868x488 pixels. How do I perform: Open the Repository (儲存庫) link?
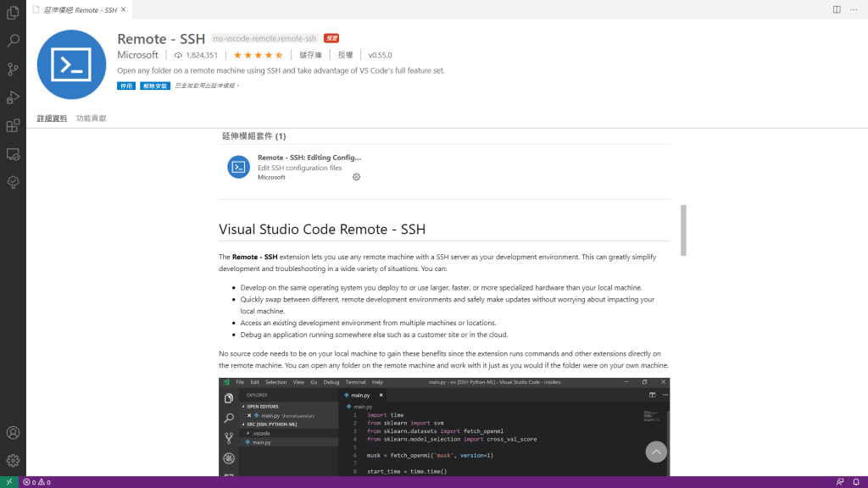click(x=310, y=55)
